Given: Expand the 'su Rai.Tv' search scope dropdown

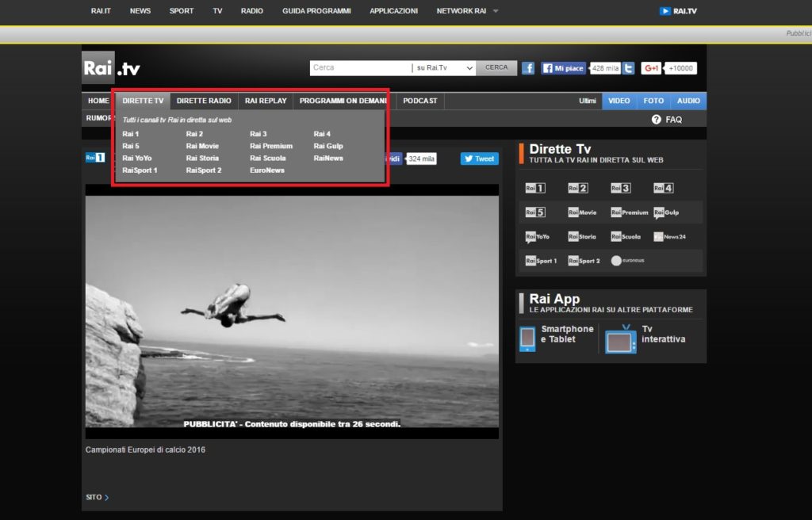Looking at the screenshot, I should (x=469, y=68).
